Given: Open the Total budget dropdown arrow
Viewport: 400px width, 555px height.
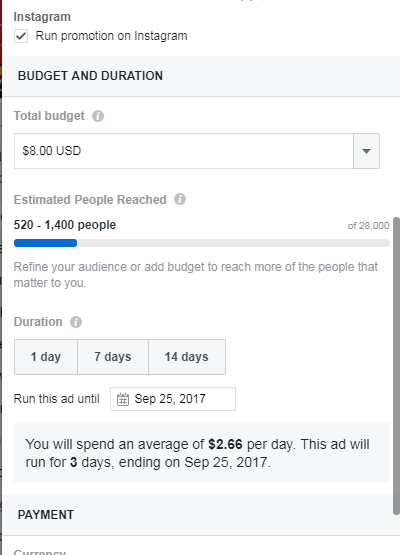Looking at the screenshot, I should click(366, 151).
